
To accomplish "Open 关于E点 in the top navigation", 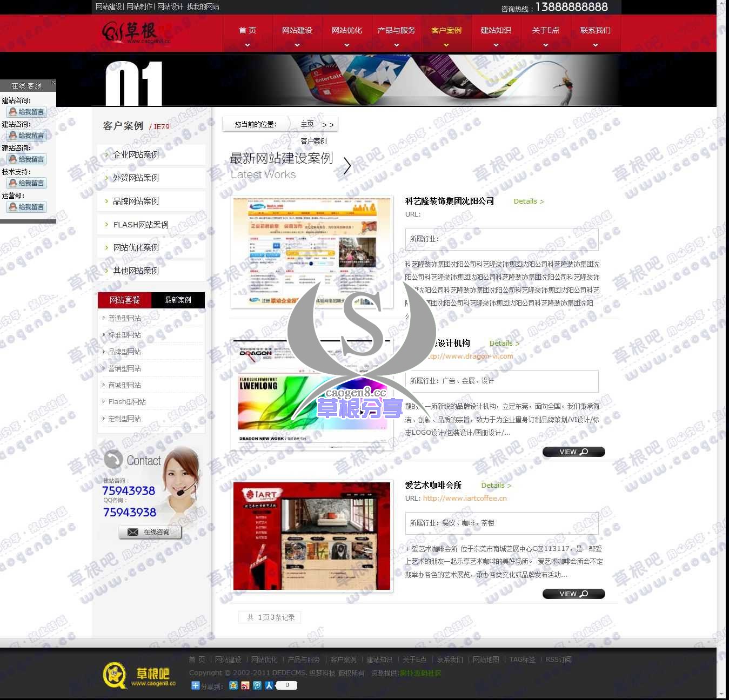I will pyautogui.click(x=545, y=30).
